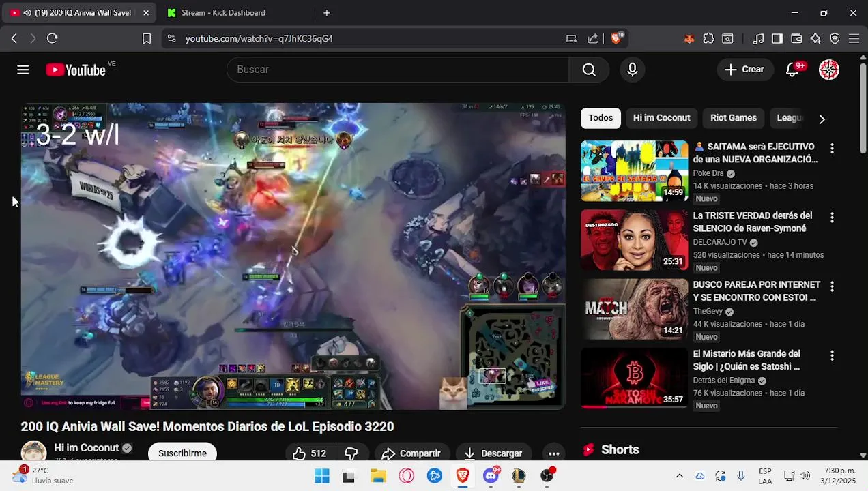Open the Satoshi Nakamoto video thumbnail
Image resolution: width=868 pixels, height=491 pixels.
tap(635, 378)
